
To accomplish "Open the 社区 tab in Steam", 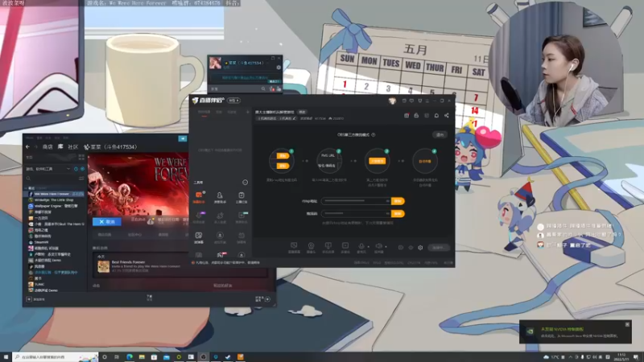I will tap(73, 147).
